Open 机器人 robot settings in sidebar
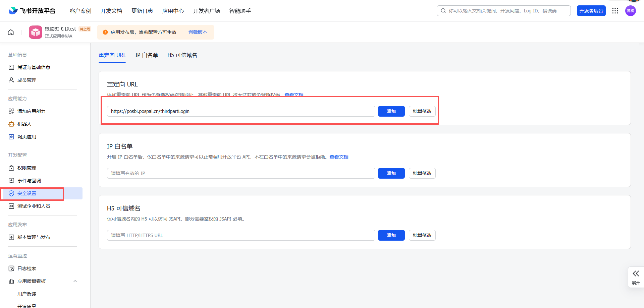 (x=24, y=124)
